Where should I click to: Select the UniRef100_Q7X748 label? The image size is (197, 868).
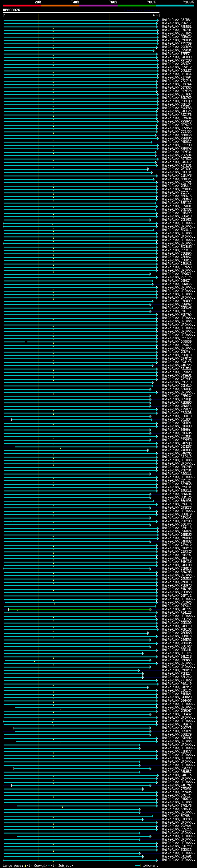click(177, 81)
